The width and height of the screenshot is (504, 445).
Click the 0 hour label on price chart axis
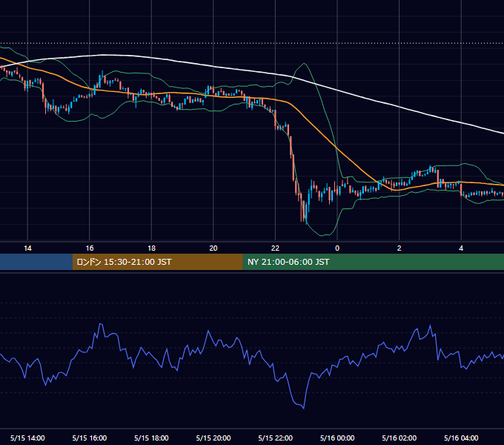[x=337, y=248]
